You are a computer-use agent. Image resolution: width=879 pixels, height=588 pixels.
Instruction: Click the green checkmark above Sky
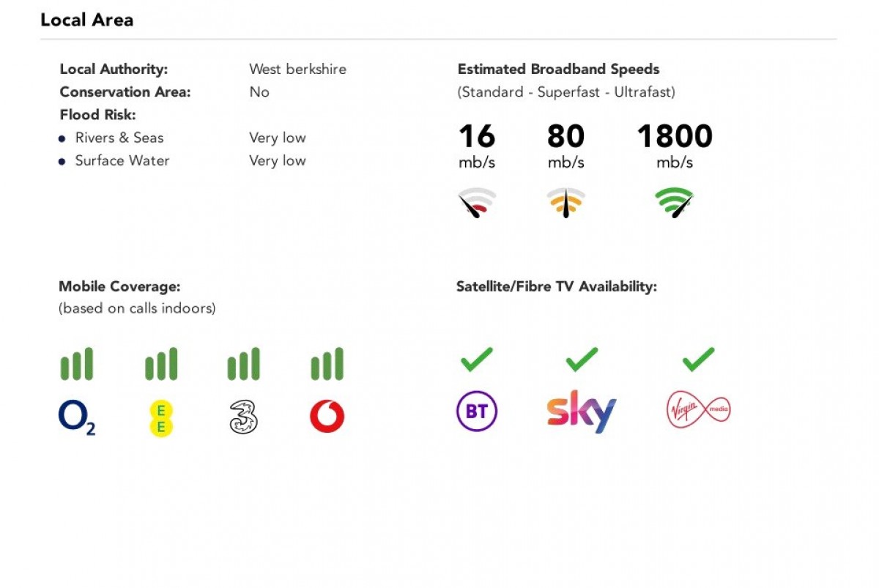pyautogui.click(x=582, y=359)
